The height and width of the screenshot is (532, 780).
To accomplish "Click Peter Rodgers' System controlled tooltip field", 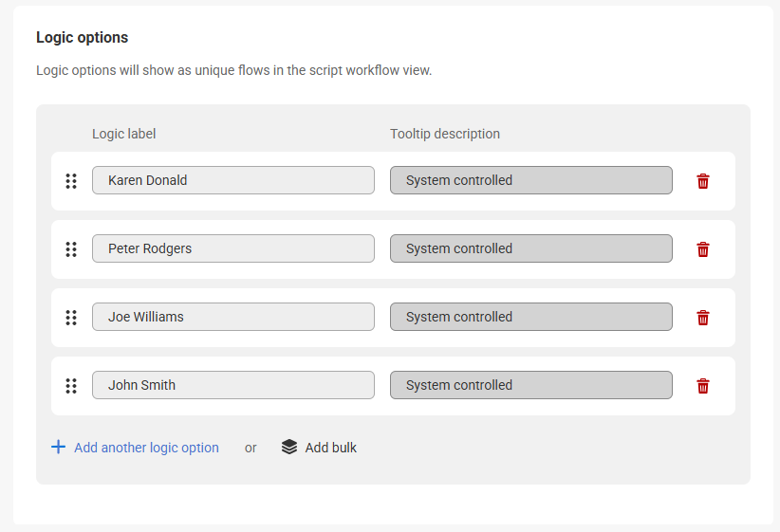I will 530,248.
